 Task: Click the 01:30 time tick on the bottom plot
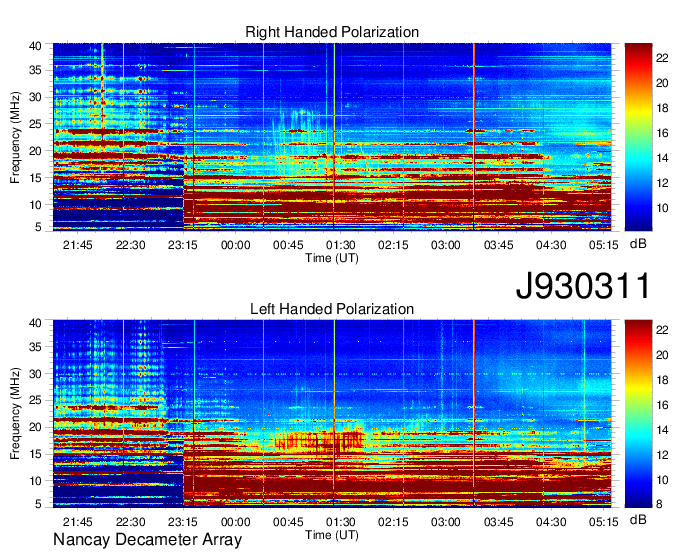click(340, 522)
